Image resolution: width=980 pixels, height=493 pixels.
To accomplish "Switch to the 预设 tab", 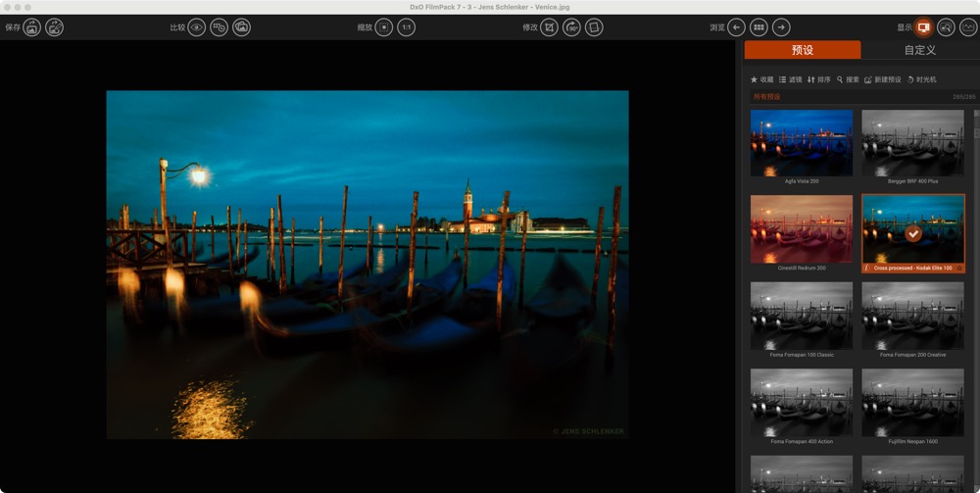I will click(803, 50).
